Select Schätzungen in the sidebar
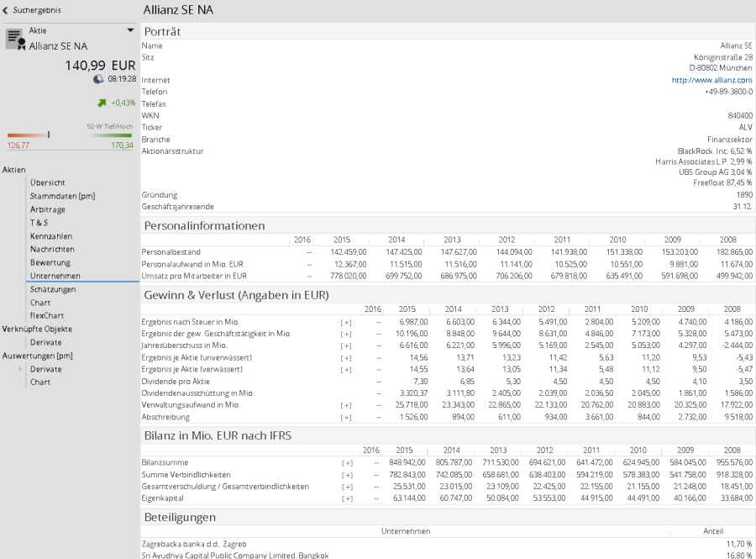 click(x=53, y=289)
